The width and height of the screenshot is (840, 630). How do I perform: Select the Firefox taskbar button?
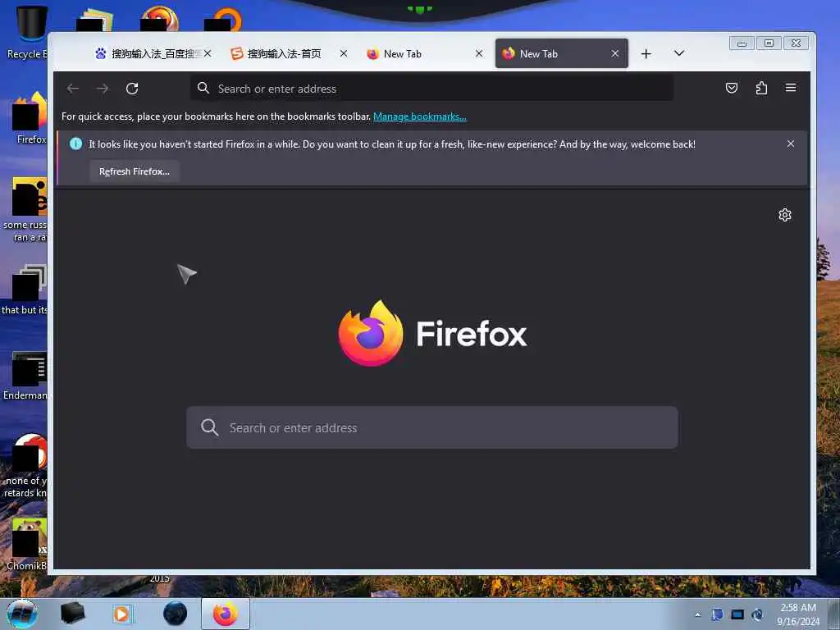click(226, 614)
